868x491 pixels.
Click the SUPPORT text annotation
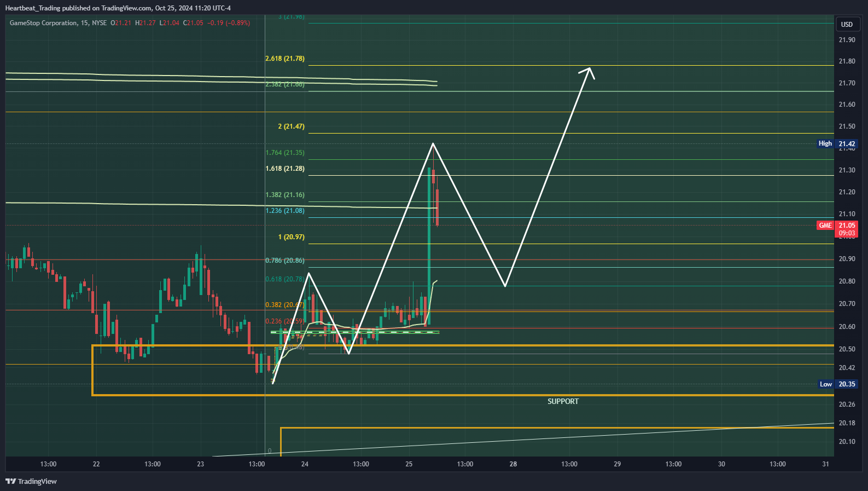(x=563, y=401)
